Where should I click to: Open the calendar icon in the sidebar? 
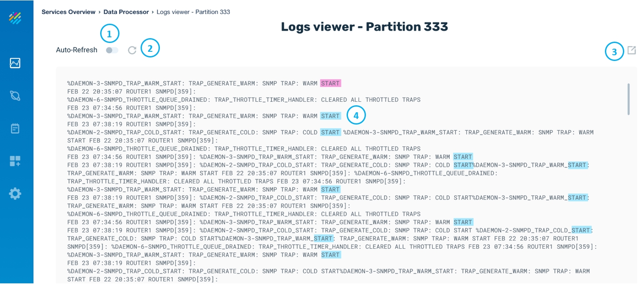pos(15,129)
